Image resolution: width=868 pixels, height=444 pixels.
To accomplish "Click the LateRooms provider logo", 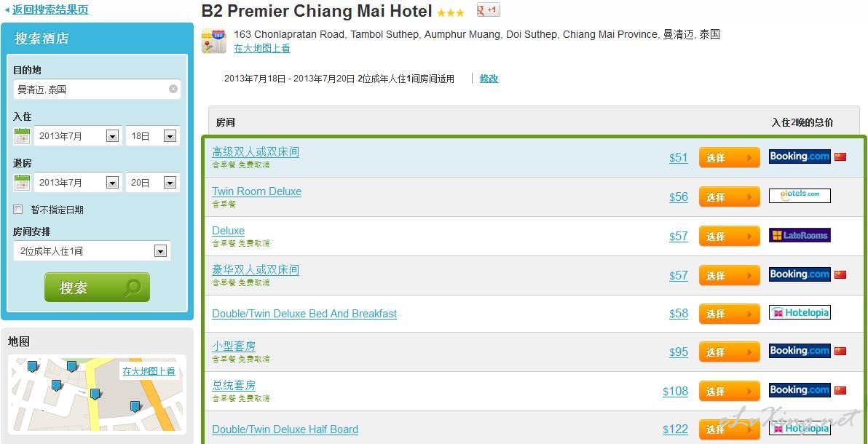I will click(800, 235).
